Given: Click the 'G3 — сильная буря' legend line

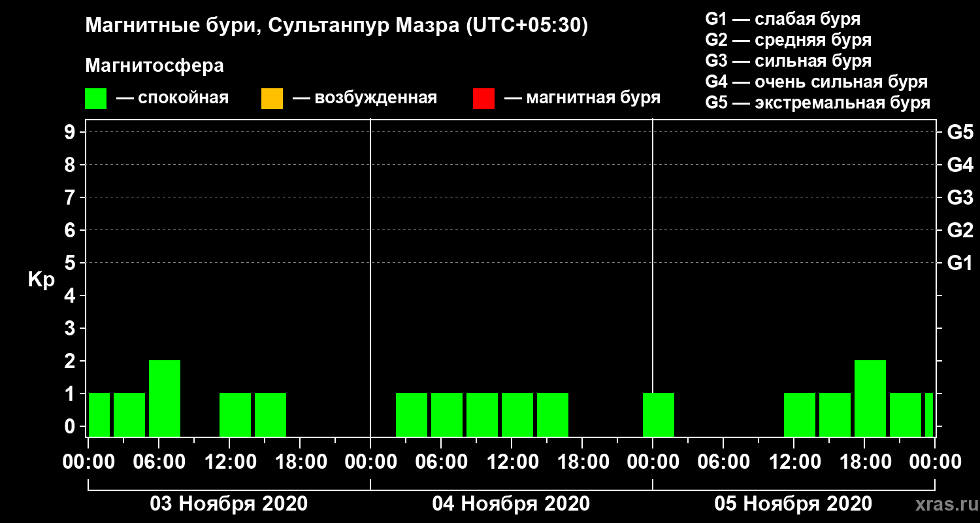Looking at the screenshot, I should click(x=788, y=61).
